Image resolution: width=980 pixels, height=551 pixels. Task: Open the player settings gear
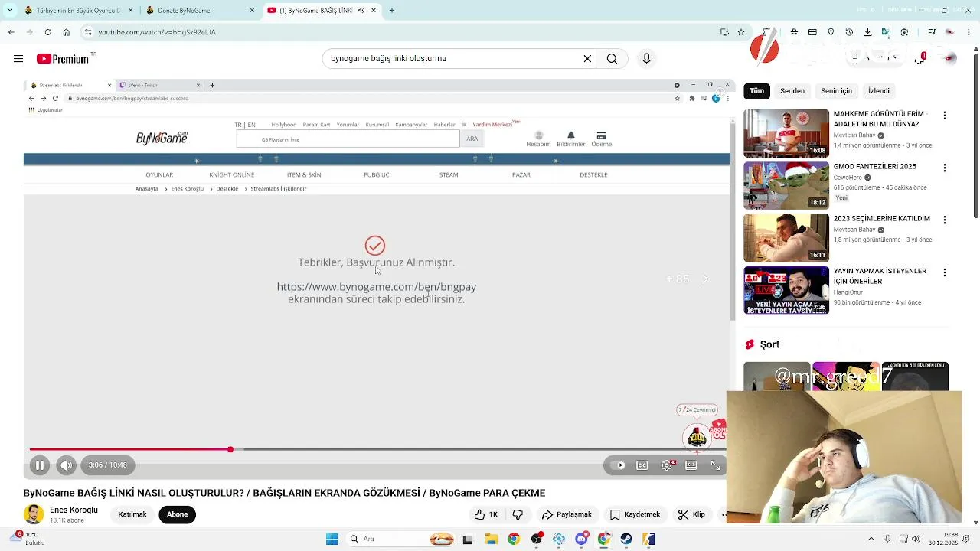pyautogui.click(x=667, y=465)
